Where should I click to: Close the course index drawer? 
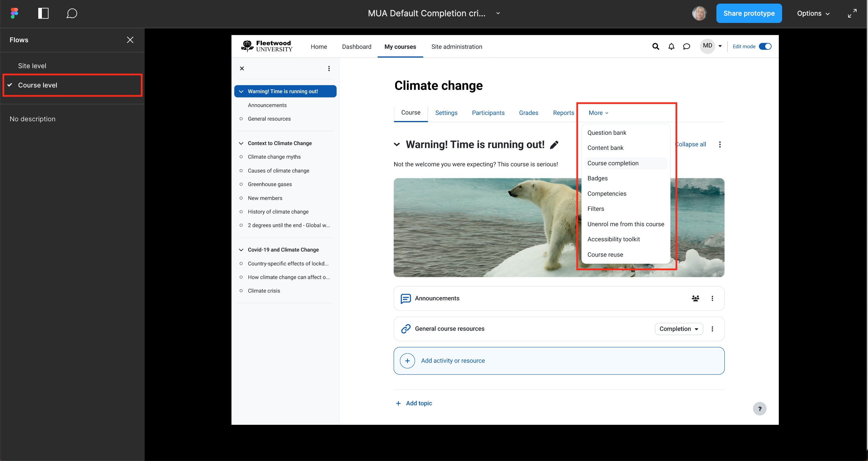pos(242,68)
